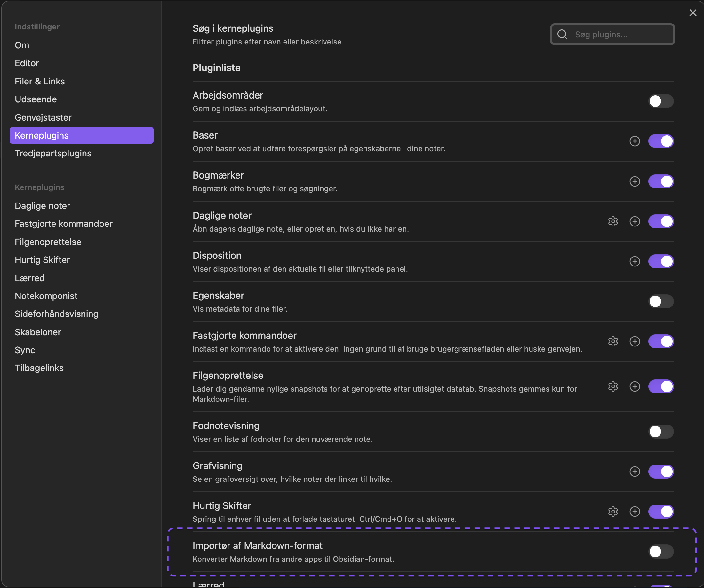Toggle Fodnotevisning plugin on
Viewport: 704px width, 588px height.
point(660,432)
